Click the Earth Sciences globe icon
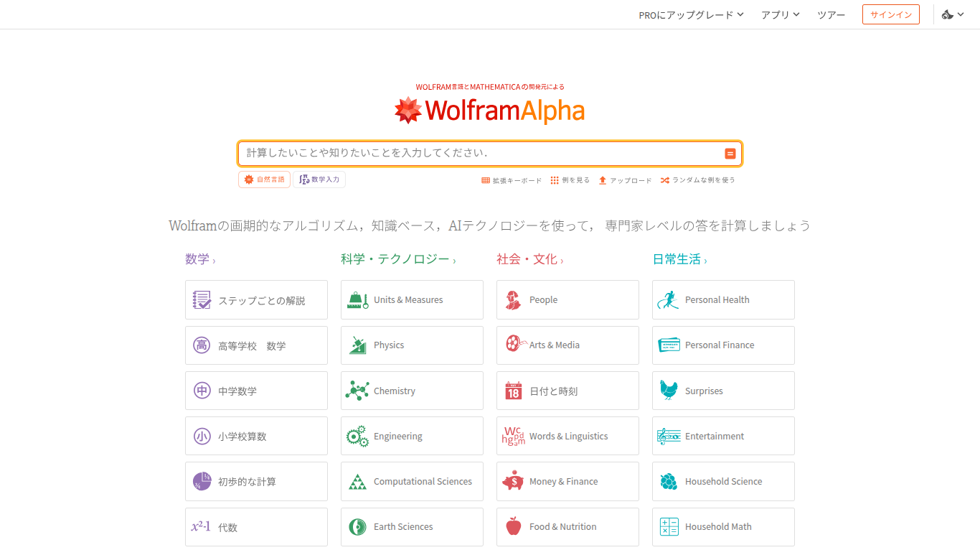The width and height of the screenshot is (980, 550). [357, 527]
